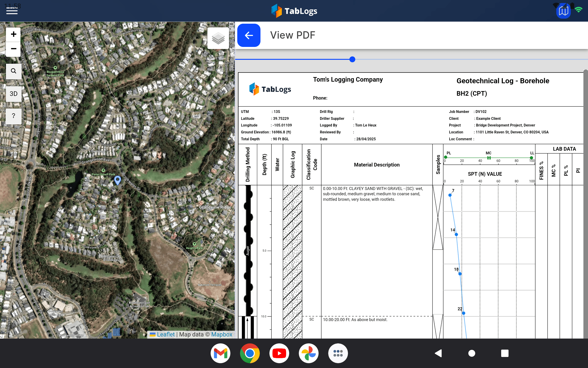Click '10.00-20.00 Ft: As above but moist.' text
This screenshot has height=368, width=588.
pyautogui.click(x=355, y=319)
